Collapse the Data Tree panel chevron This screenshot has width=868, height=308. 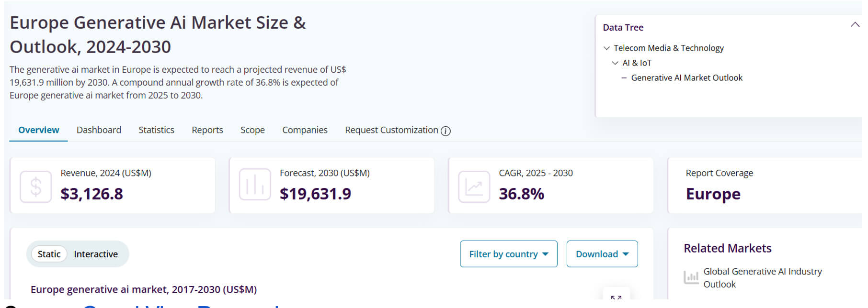855,25
